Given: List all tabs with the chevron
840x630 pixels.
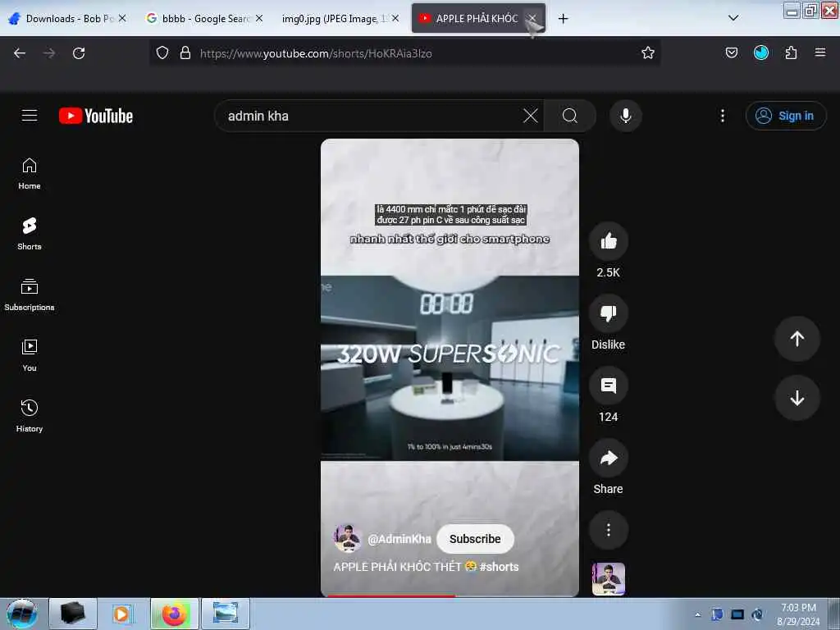Looking at the screenshot, I should (x=733, y=18).
